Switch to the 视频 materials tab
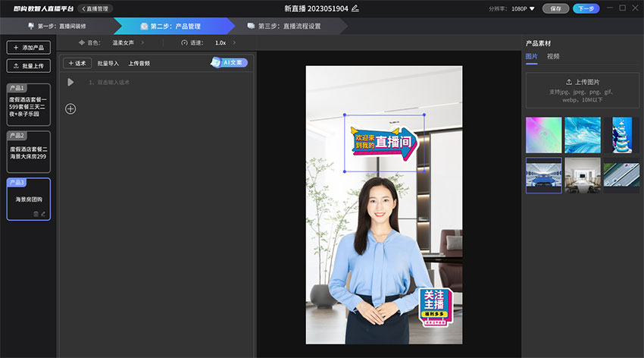 [553, 56]
